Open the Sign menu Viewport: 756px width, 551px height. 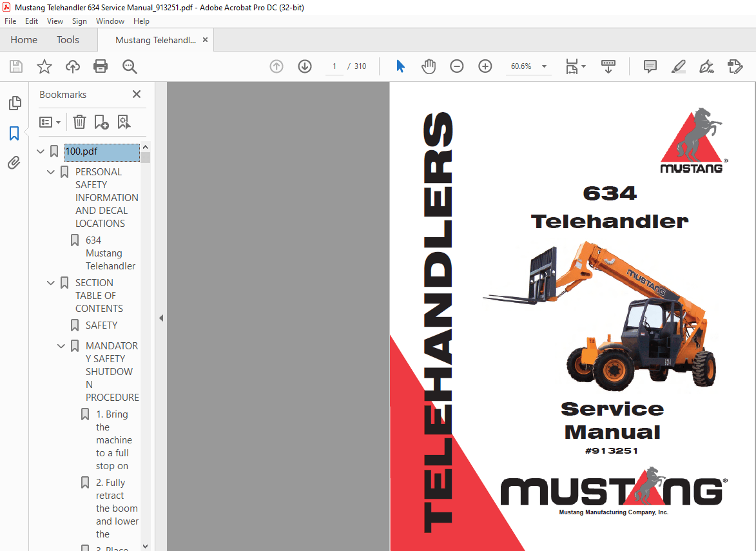click(79, 21)
